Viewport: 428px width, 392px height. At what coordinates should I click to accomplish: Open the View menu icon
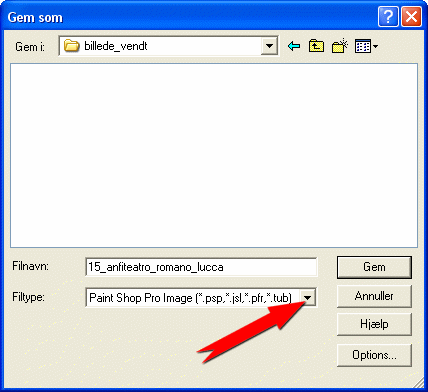click(366, 46)
